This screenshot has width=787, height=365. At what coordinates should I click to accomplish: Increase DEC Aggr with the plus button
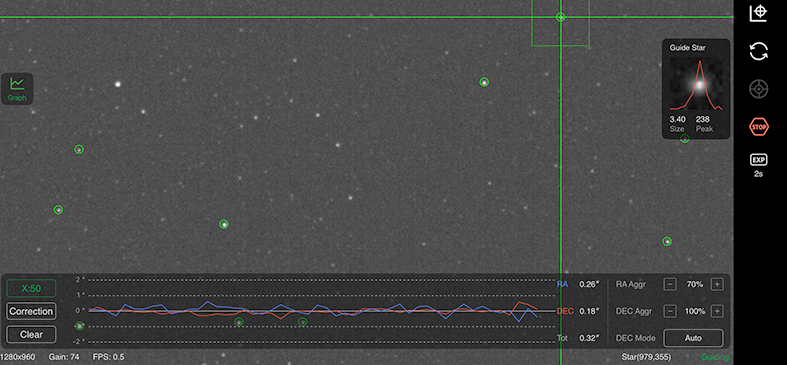point(717,311)
